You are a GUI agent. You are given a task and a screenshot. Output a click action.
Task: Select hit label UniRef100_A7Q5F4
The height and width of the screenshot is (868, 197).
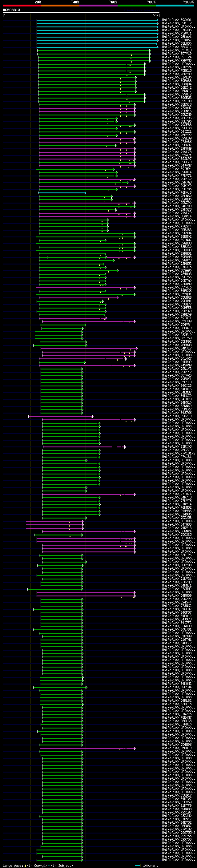[x=177, y=226]
